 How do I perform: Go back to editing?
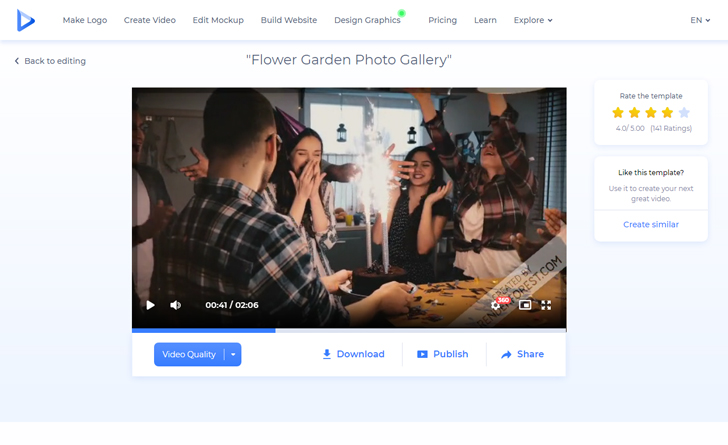point(50,61)
